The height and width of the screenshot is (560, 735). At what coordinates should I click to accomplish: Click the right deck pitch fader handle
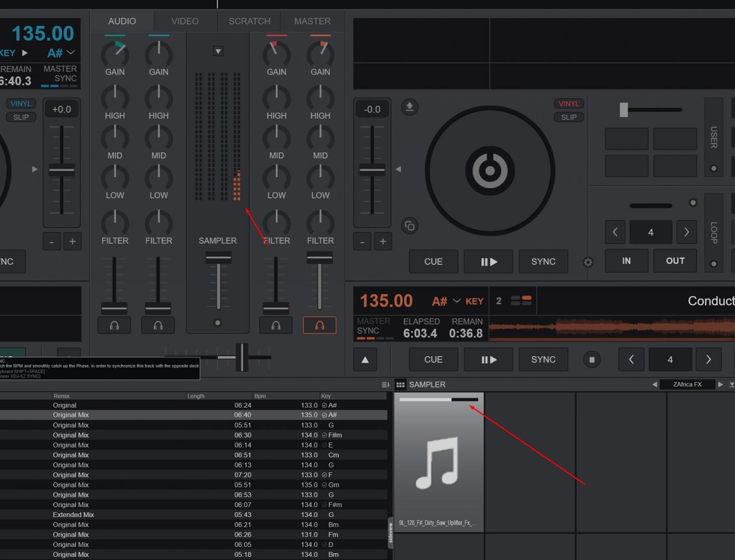pyautogui.click(x=372, y=170)
